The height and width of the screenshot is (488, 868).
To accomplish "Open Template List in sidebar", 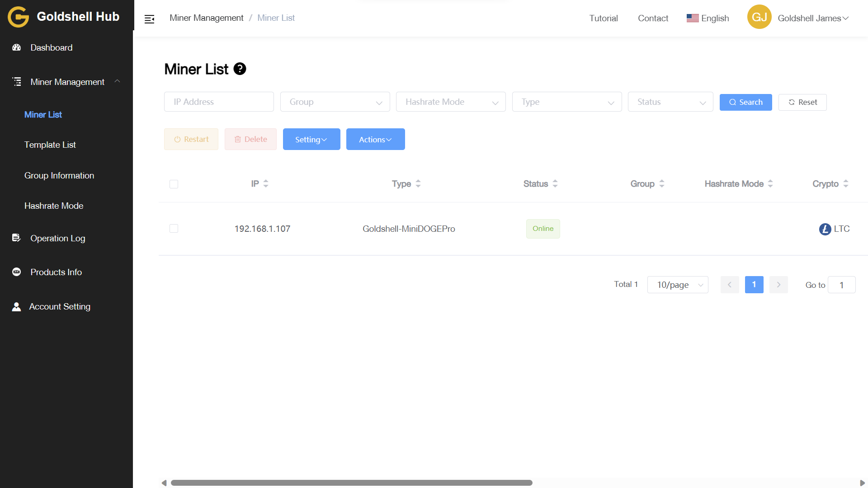I will coord(50,145).
